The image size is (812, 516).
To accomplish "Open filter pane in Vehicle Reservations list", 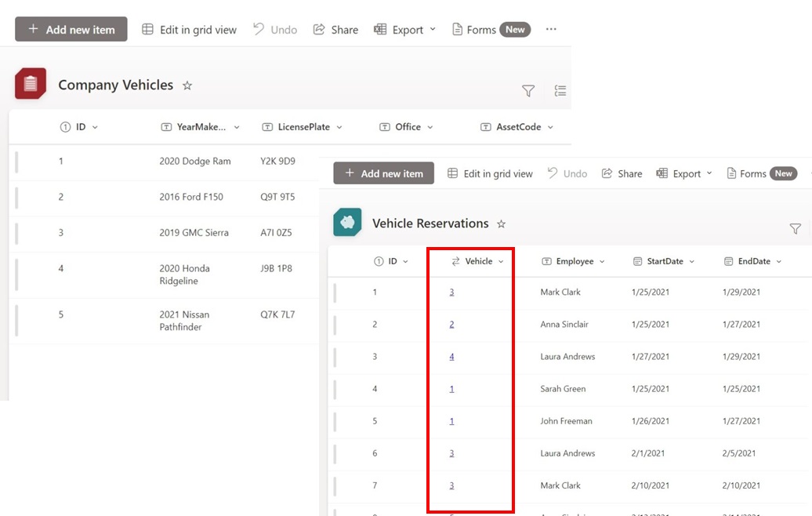I will pos(795,229).
